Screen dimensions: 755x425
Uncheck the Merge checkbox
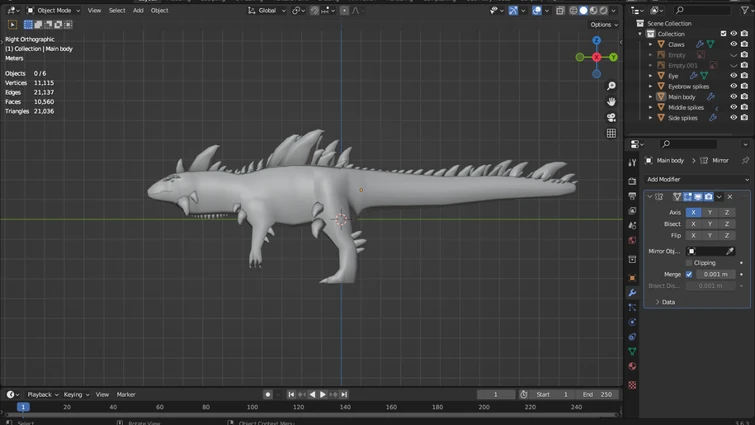pyautogui.click(x=689, y=274)
